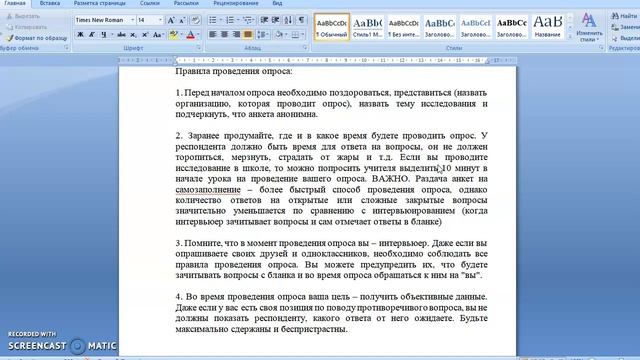Expand the Shading color arrow
Image resolution: width=640 pixels, height=360 pixels.
(286, 35)
